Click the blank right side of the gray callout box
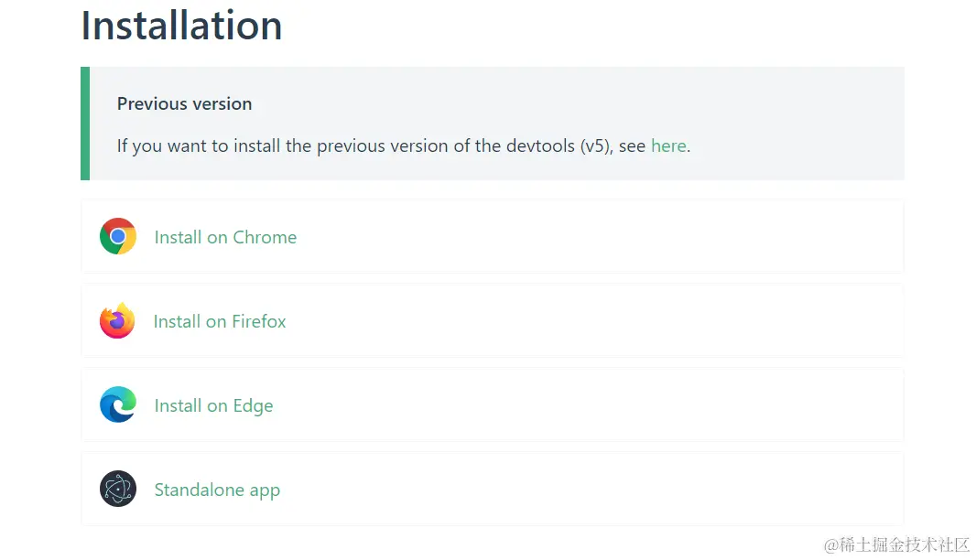 [806, 124]
